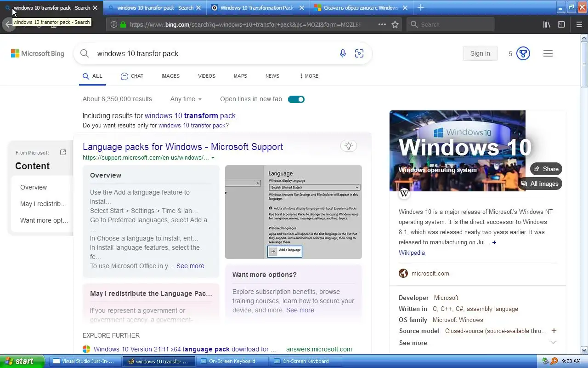Click the Share button on Windows 10 card

tap(546, 169)
